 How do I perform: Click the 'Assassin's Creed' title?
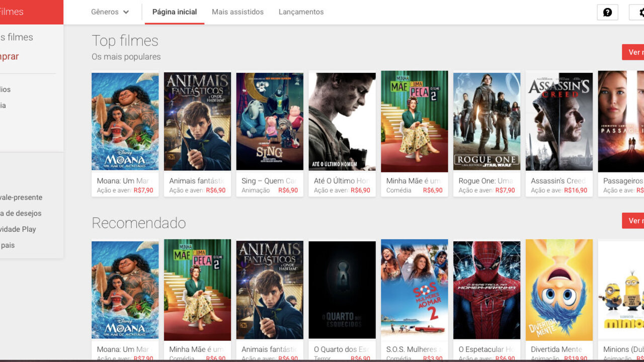(x=558, y=180)
